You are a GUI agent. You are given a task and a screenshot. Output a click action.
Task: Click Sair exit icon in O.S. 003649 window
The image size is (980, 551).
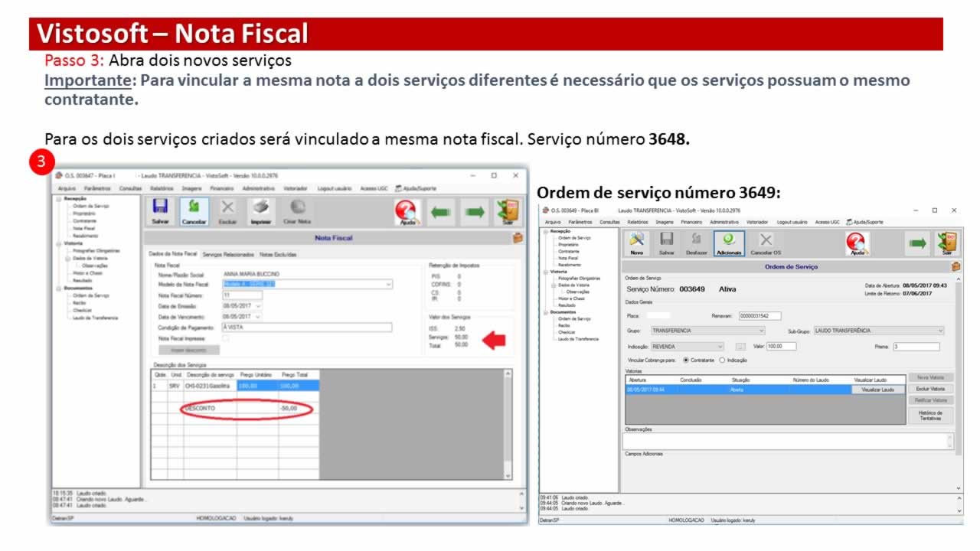tap(947, 243)
